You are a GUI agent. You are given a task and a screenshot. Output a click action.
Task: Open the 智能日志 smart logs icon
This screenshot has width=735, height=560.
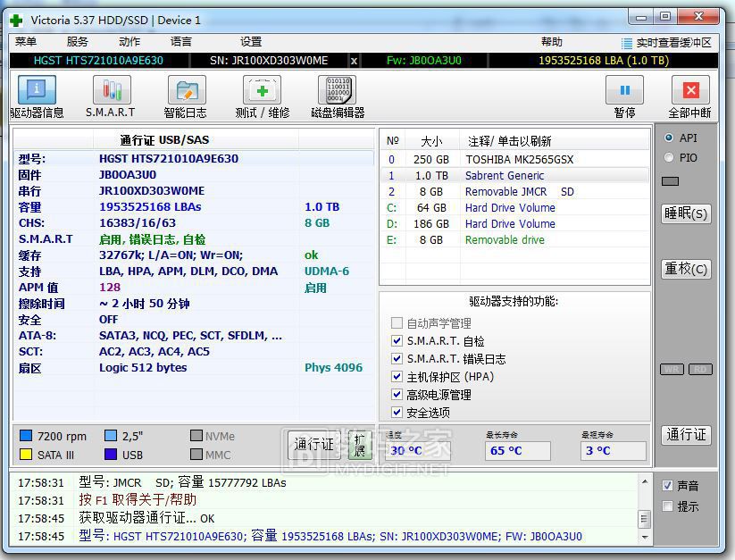(187, 90)
